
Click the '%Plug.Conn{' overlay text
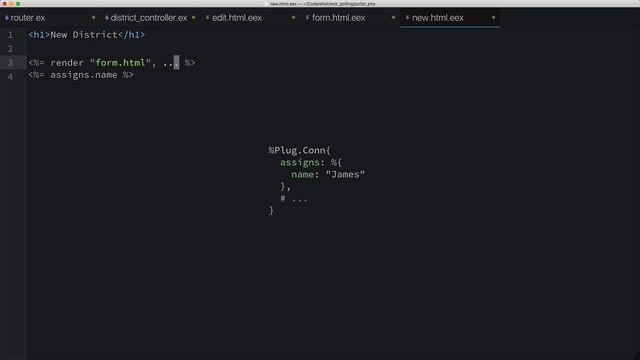[x=299, y=150]
